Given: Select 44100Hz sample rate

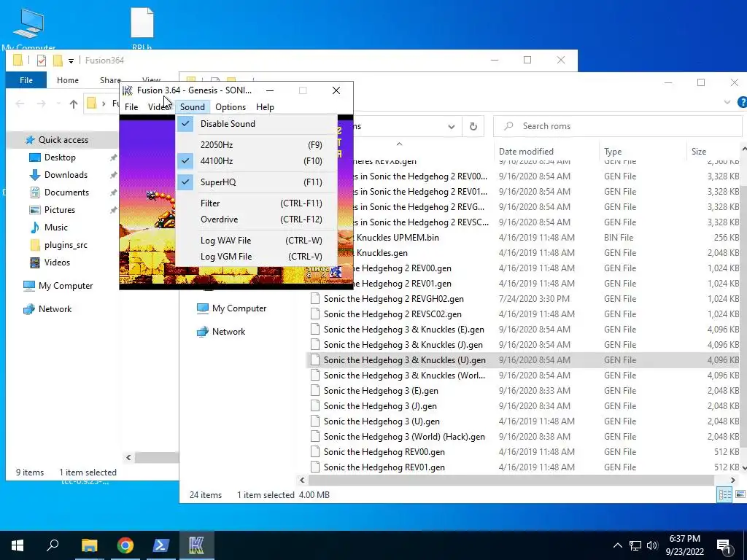Looking at the screenshot, I should point(256,161).
